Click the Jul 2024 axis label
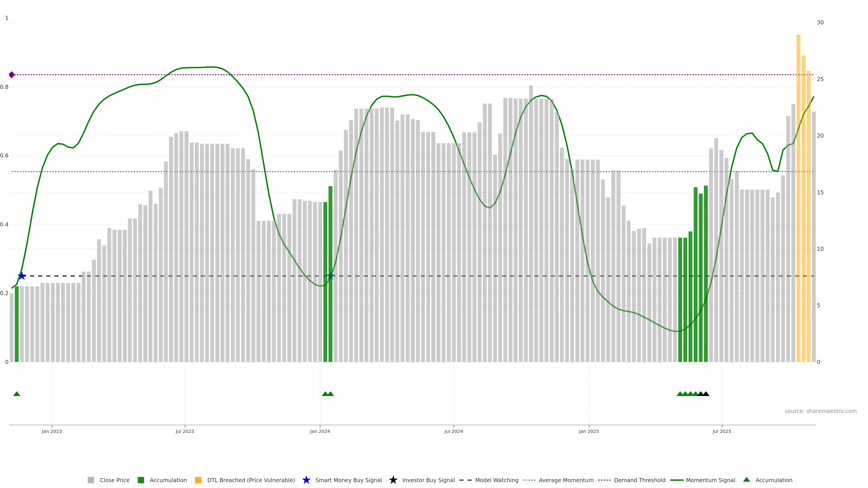Screen dimensions: 868x488 453,431
